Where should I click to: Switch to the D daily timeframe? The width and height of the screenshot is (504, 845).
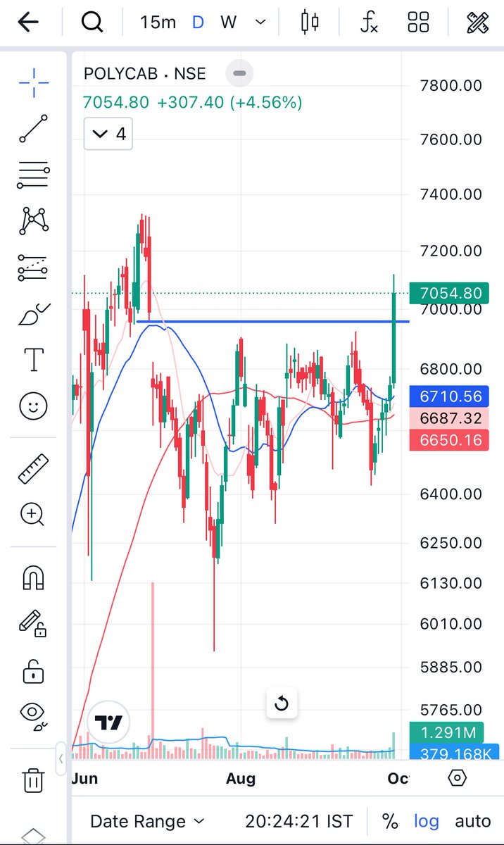[x=199, y=23]
